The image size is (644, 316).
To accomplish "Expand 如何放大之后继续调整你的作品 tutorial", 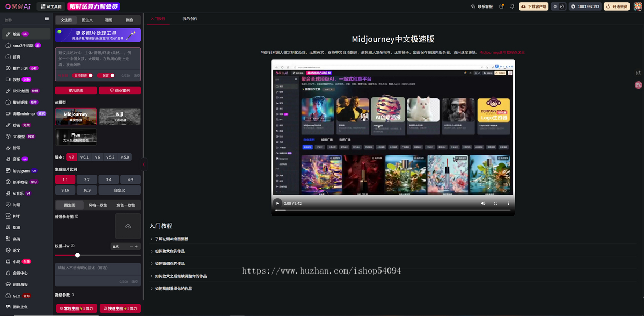I will pos(178,276).
